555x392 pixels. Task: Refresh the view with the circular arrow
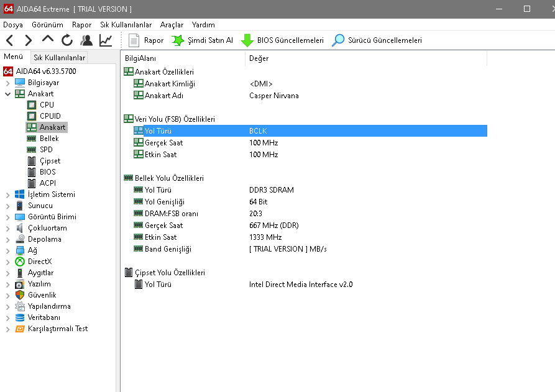pyautogui.click(x=67, y=40)
